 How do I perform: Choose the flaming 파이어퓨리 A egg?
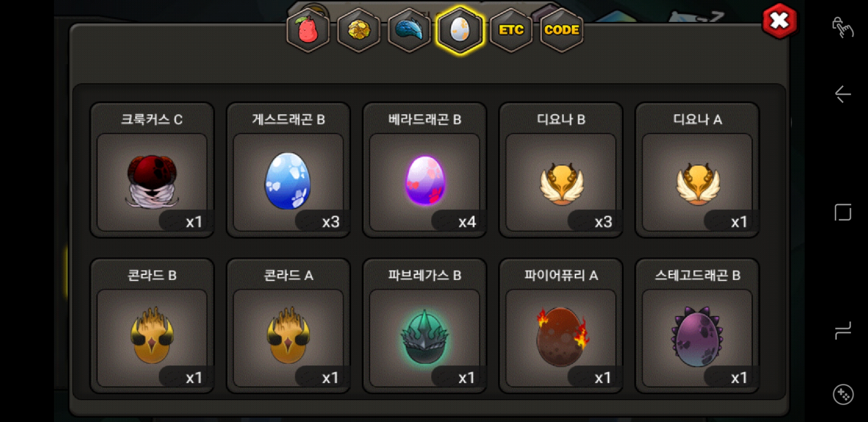pyautogui.click(x=561, y=326)
